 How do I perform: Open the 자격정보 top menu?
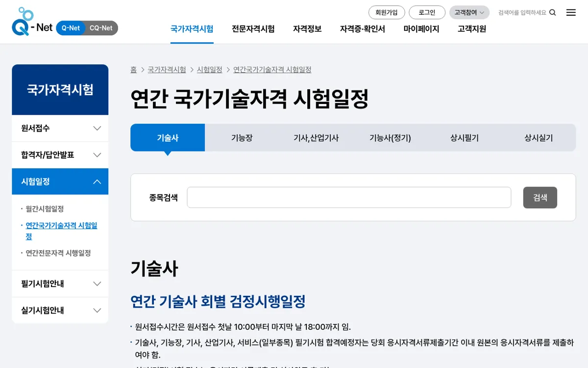307,29
